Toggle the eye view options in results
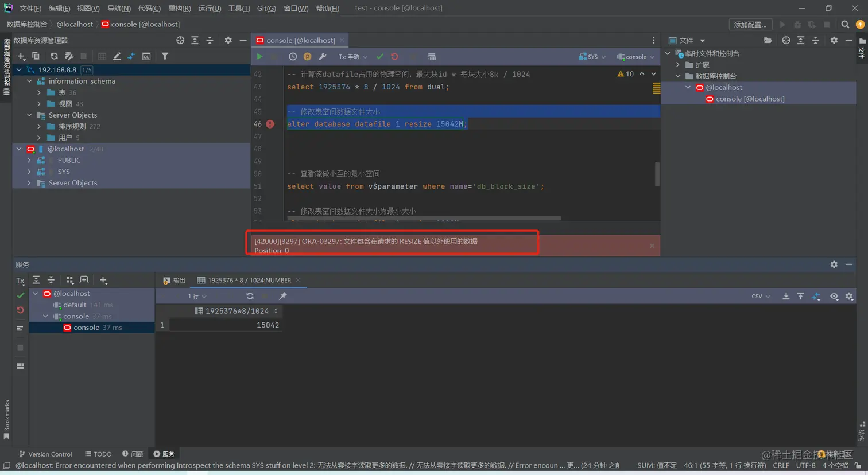This screenshot has height=475, width=868. [834, 296]
